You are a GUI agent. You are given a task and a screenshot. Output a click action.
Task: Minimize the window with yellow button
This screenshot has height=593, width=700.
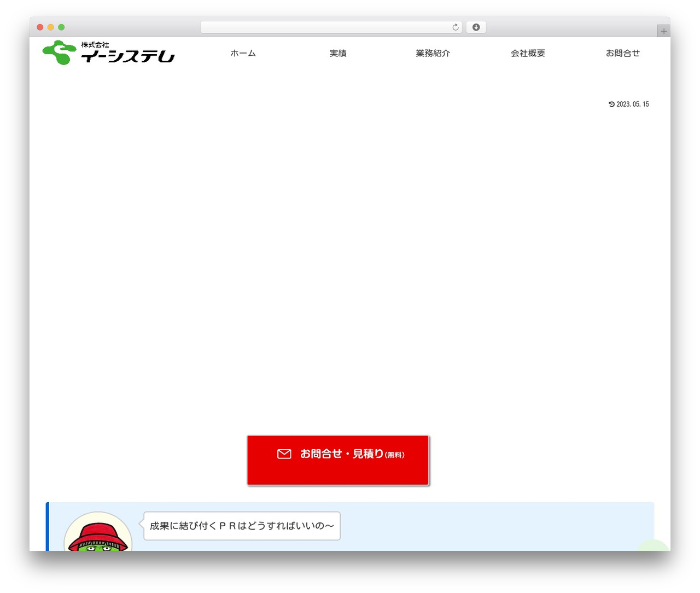click(x=51, y=27)
